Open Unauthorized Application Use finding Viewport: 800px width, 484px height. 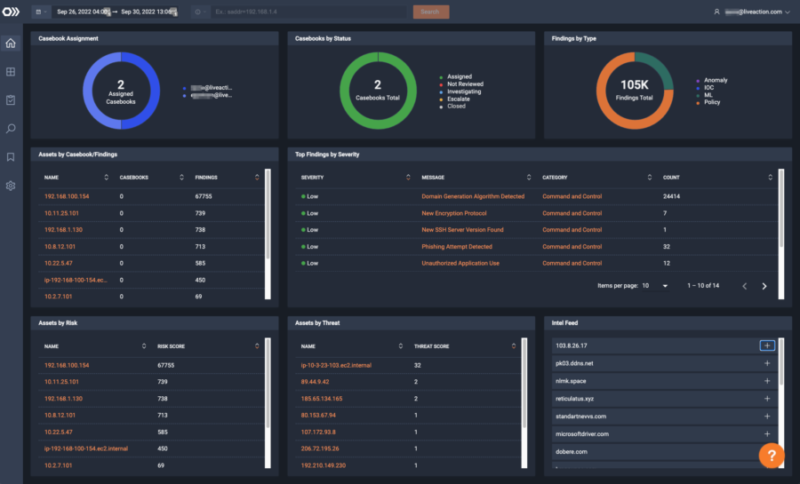point(460,264)
